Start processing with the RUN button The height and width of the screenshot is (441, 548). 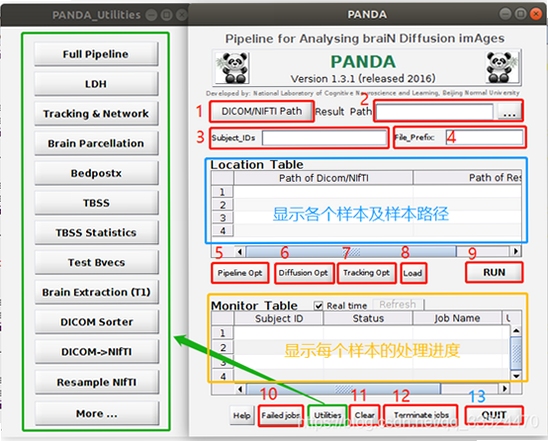coord(494,272)
